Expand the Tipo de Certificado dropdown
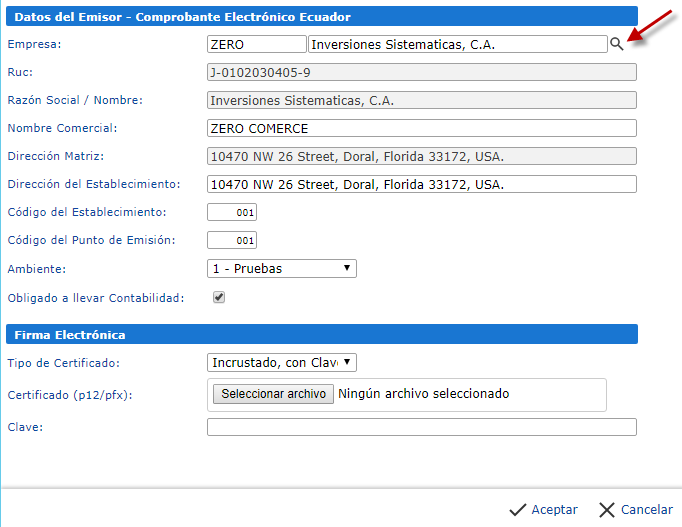 282,363
